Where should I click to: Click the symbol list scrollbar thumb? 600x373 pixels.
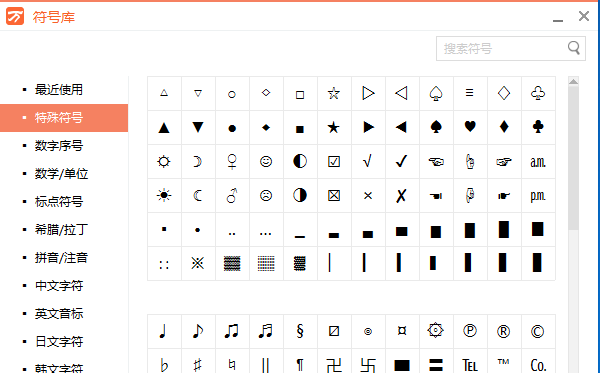573,158
